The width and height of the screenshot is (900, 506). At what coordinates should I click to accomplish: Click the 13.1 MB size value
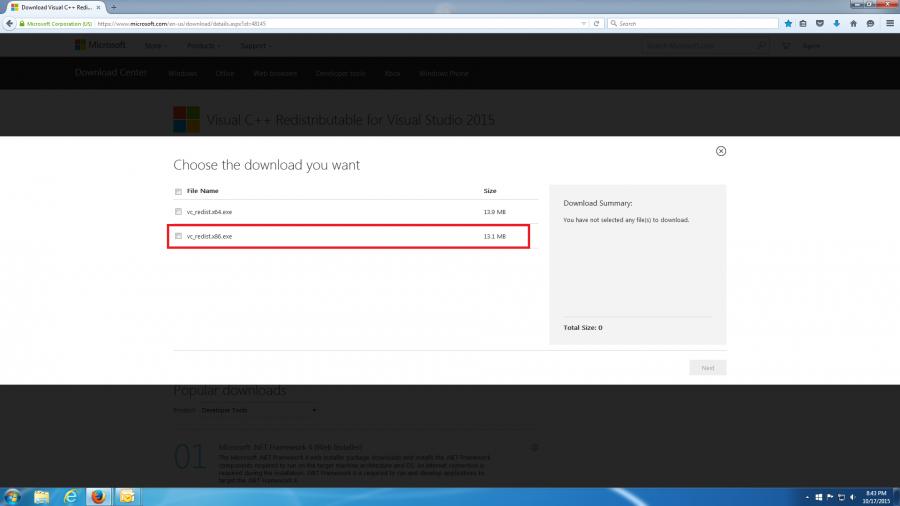(x=495, y=236)
